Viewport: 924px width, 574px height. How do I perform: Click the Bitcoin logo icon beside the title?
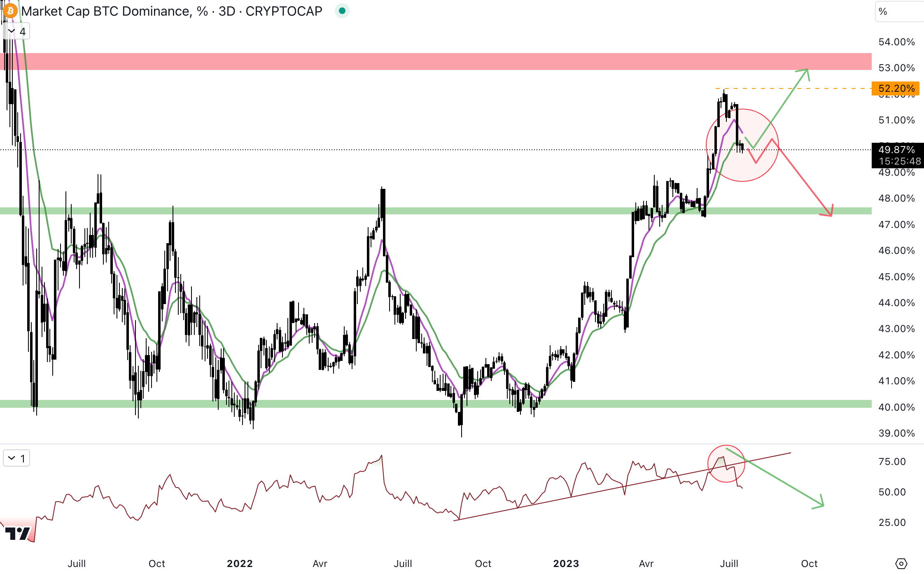tap(10, 11)
